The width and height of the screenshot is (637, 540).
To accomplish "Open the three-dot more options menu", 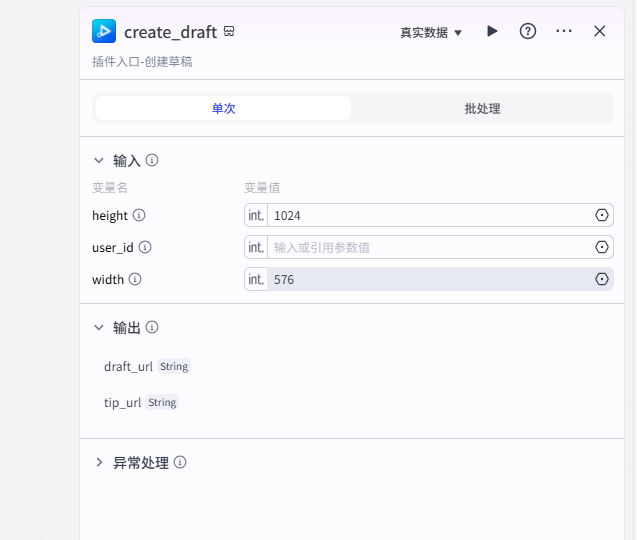I will [x=564, y=31].
